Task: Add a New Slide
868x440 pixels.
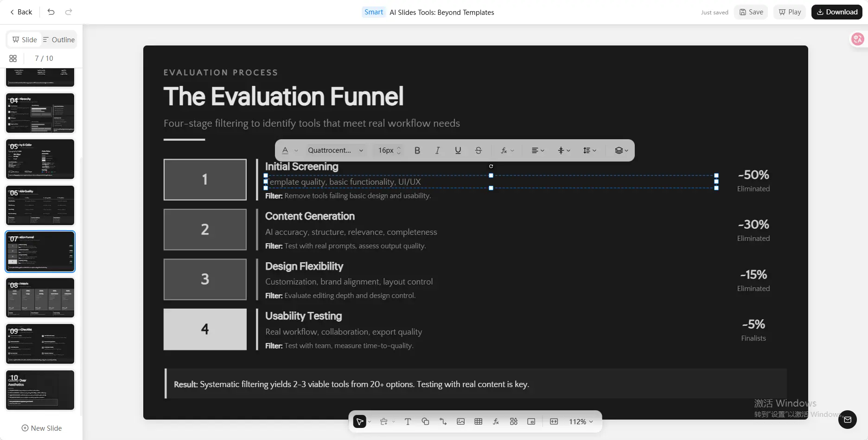Action: [42, 428]
